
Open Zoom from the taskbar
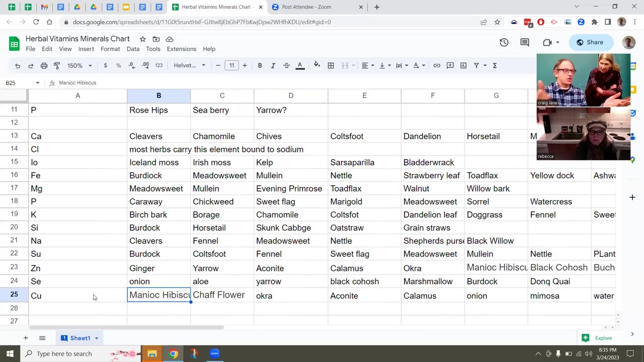coord(215,353)
